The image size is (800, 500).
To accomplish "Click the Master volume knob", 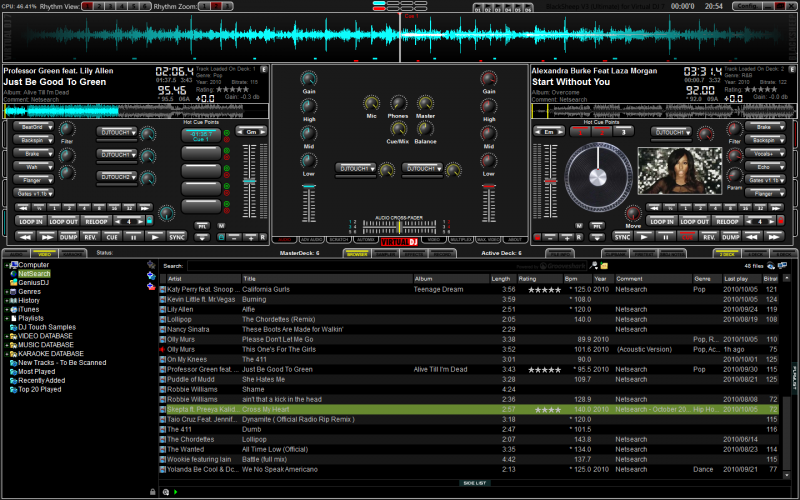I will 425,104.
